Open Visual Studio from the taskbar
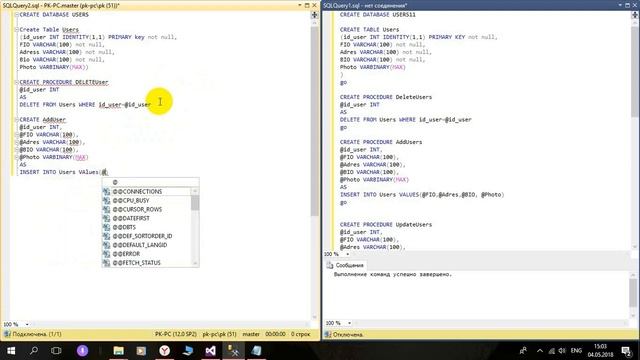This screenshot has width=640, height=360. click(x=210, y=351)
